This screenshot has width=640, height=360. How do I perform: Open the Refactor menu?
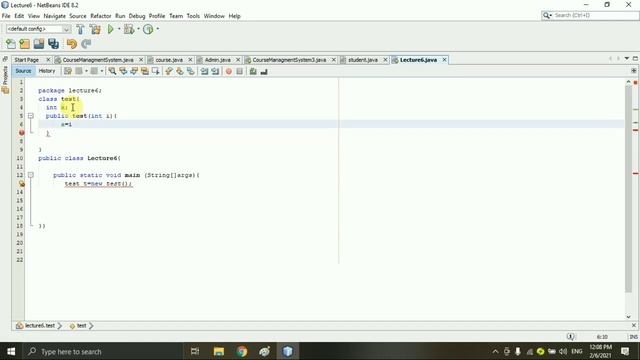pyautogui.click(x=100, y=16)
